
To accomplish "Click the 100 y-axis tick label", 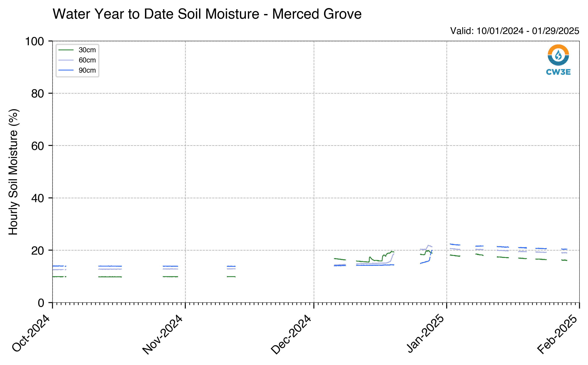I will (x=35, y=41).
